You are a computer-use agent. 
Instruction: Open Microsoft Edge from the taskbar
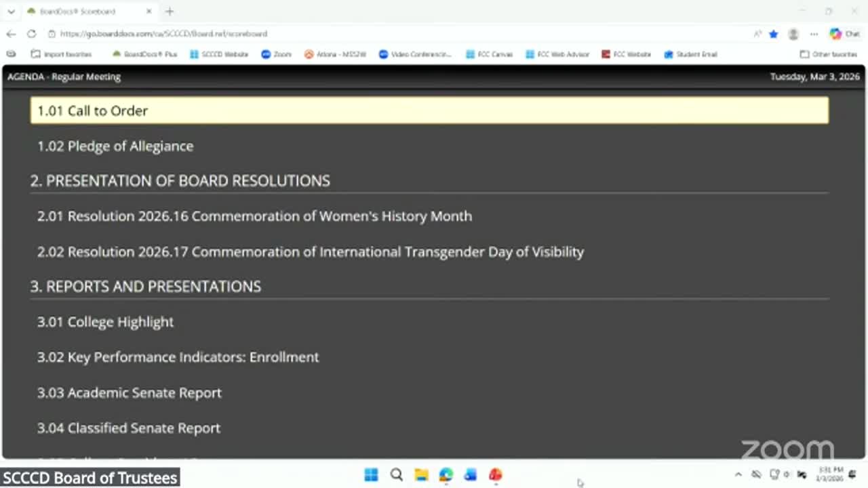click(x=446, y=475)
